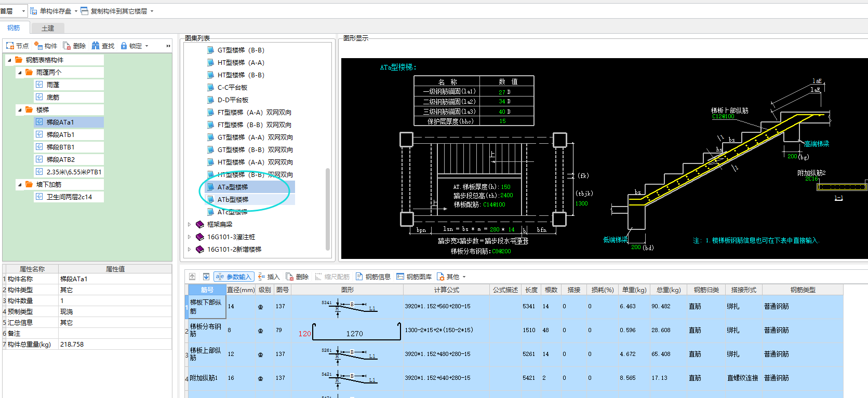
Task: Select C-C平台板 atlas entry
Action: 232,87
